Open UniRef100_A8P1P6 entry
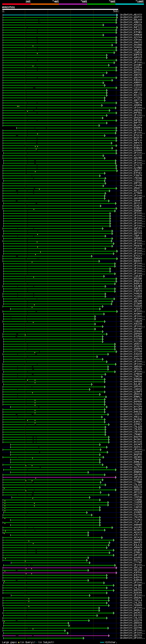Image resolution: width=146 pixels, height=644 pixels. (x=131, y=477)
